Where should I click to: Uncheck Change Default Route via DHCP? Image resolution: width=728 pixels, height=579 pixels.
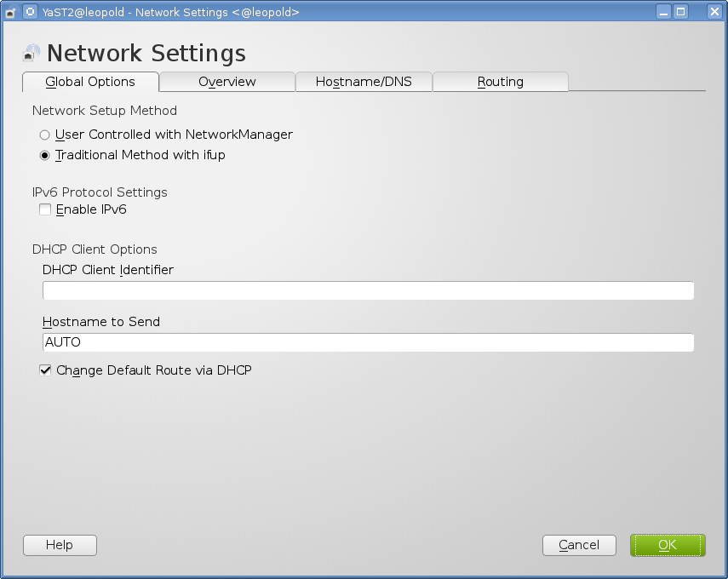(x=45, y=370)
